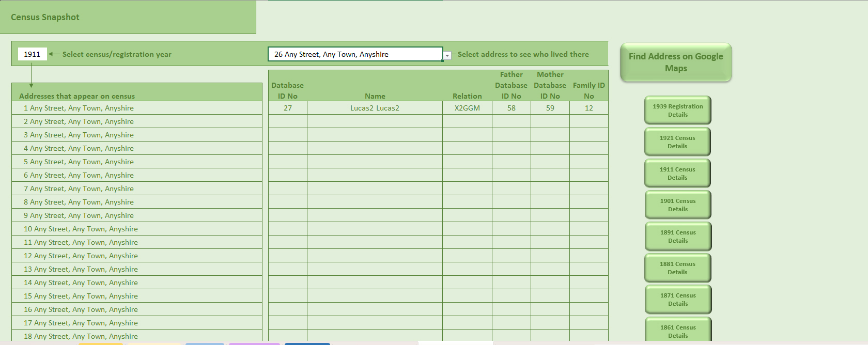Open 1939 Registration Details
The height and width of the screenshot is (345, 868).
click(x=677, y=111)
